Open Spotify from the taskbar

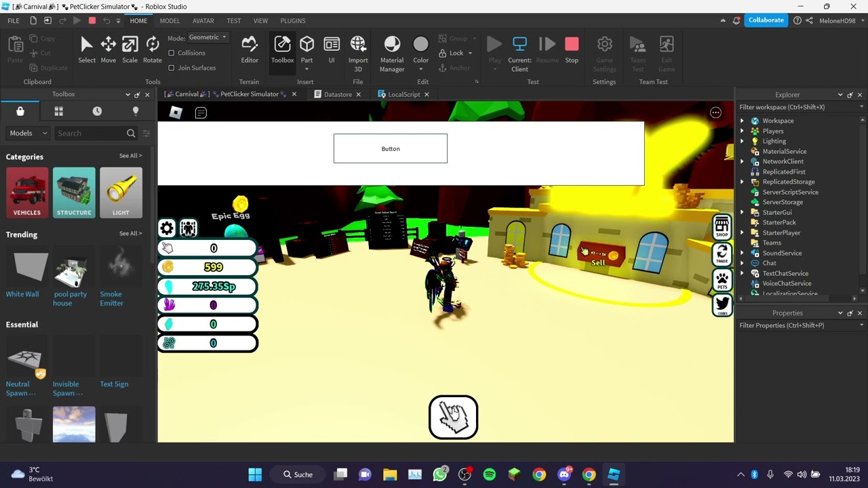tap(490, 474)
